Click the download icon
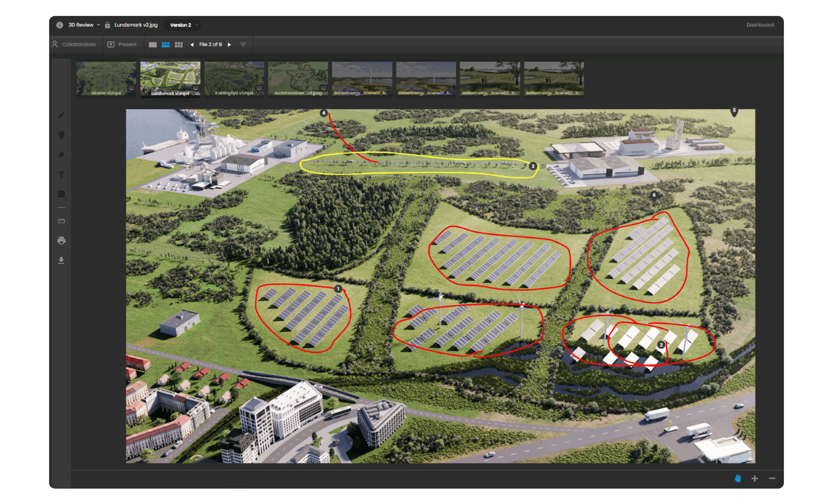This screenshot has height=504, width=833. pyautogui.click(x=61, y=260)
